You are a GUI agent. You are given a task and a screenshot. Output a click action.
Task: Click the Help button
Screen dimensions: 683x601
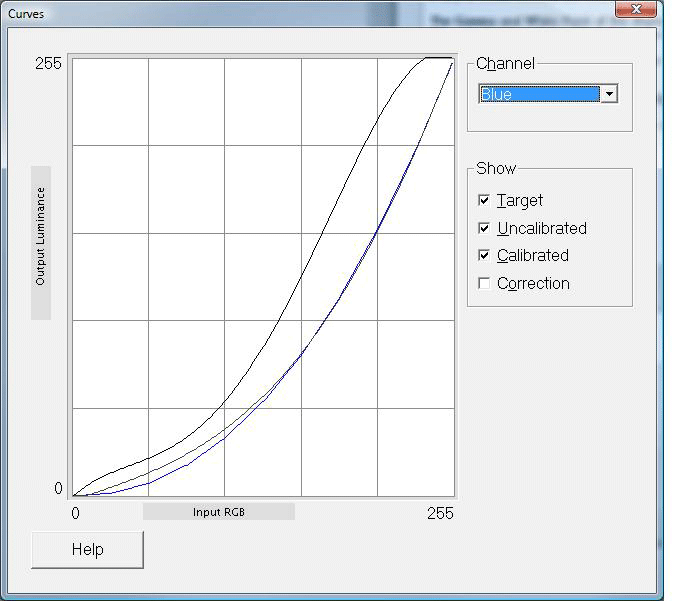click(x=88, y=550)
